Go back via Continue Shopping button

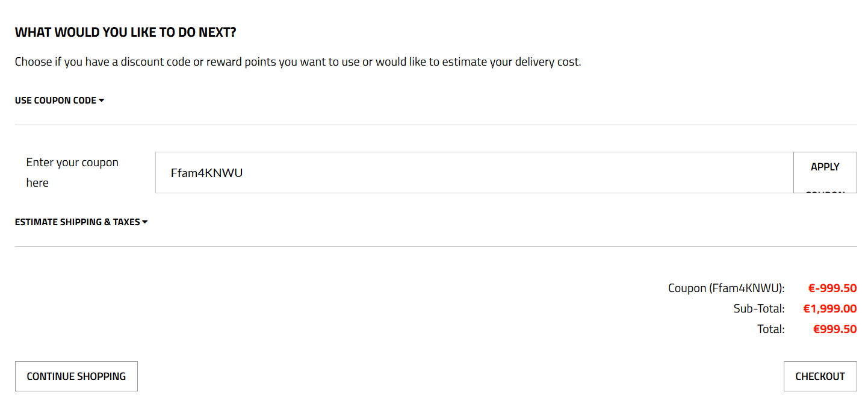tap(76, 376)
